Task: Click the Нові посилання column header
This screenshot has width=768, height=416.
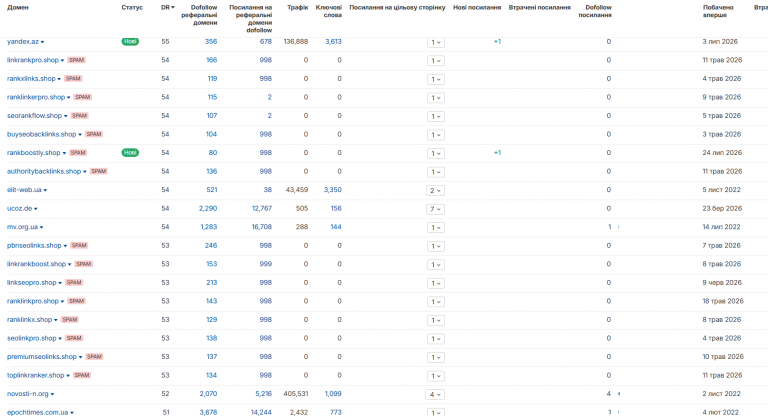Action: (477, 7)
